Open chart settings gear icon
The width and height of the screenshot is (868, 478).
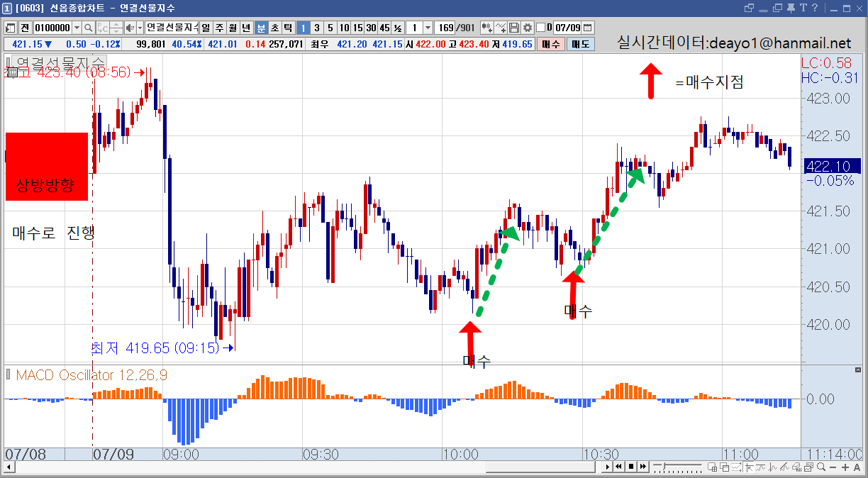pyautogui.click(x=527, y=28)
